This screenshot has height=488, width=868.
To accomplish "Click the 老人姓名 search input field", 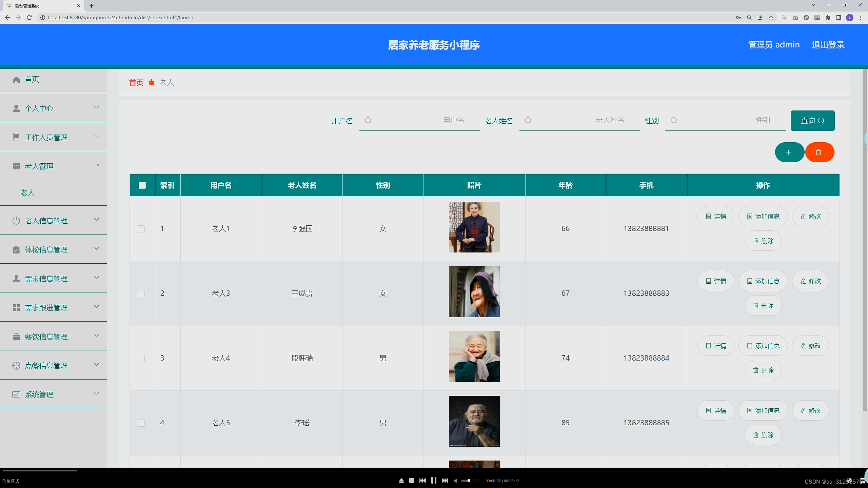I will coord(579,121).
